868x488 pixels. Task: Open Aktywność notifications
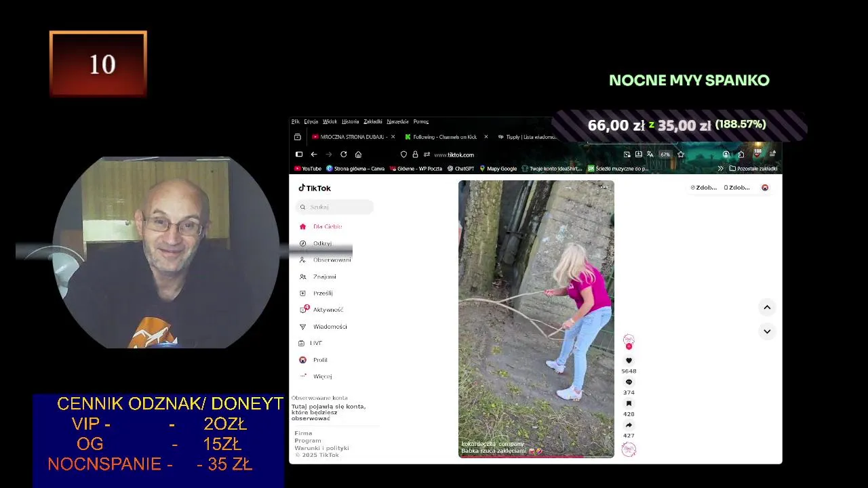click(x=321, y=310)
